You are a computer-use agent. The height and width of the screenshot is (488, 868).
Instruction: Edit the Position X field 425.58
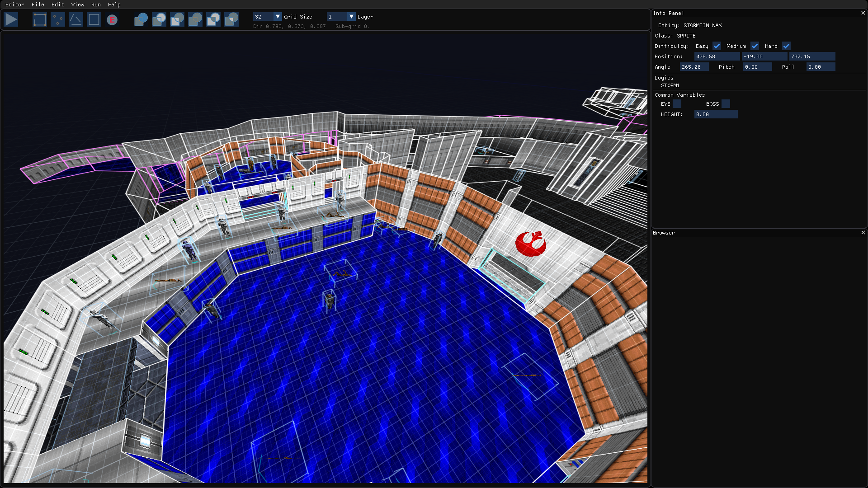click(x=717, y=56)
